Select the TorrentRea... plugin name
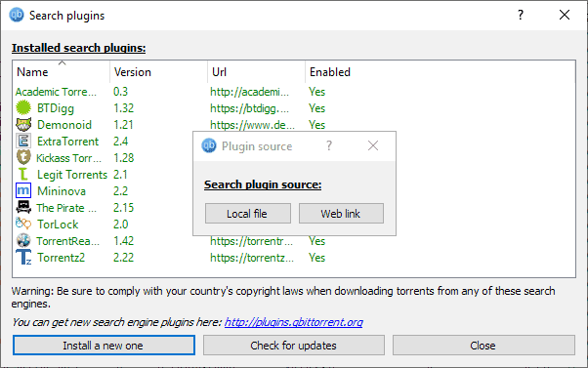588x368 pixels. tap(67, 241)
